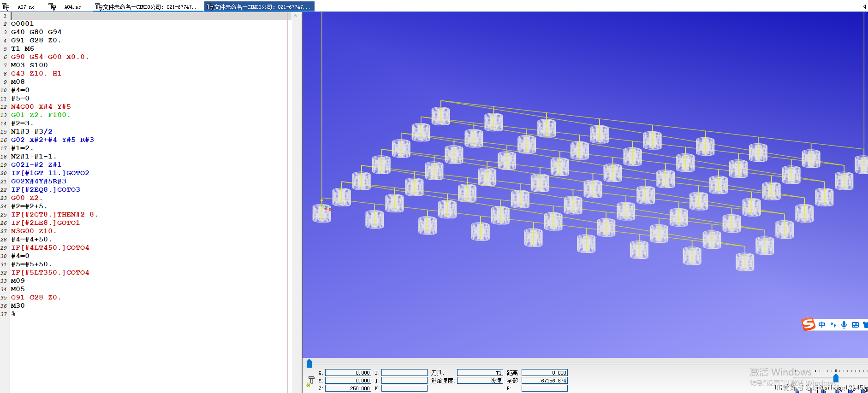Click code line T1 M6
Viewport: 868px width, 393px height.
[22, 48]
